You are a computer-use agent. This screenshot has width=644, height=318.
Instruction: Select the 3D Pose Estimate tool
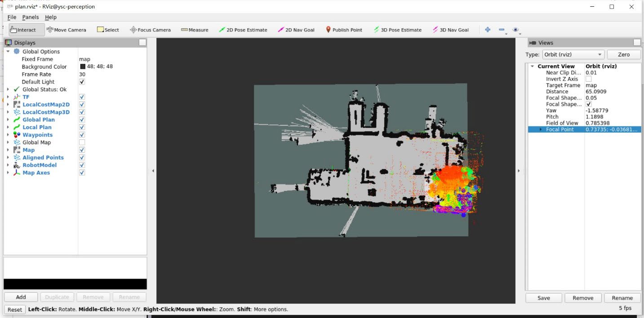(398, 30)
